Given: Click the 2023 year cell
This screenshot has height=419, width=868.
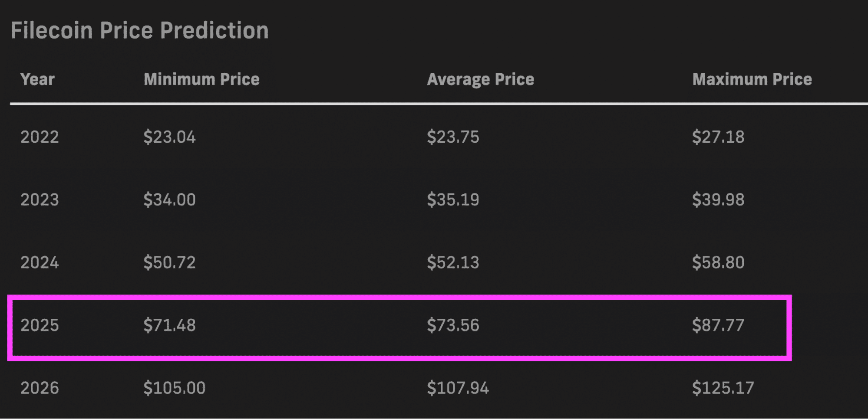Looking at the screenshot, I should 40,200.
